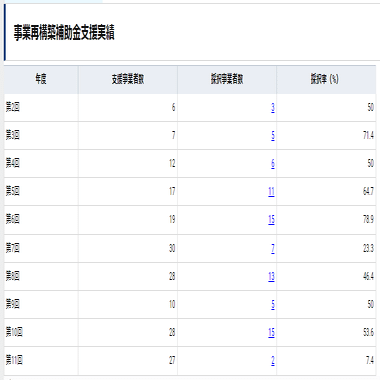
Task: Open the link 3 in the 第2回 row
Action: click(x=273, y=108)
